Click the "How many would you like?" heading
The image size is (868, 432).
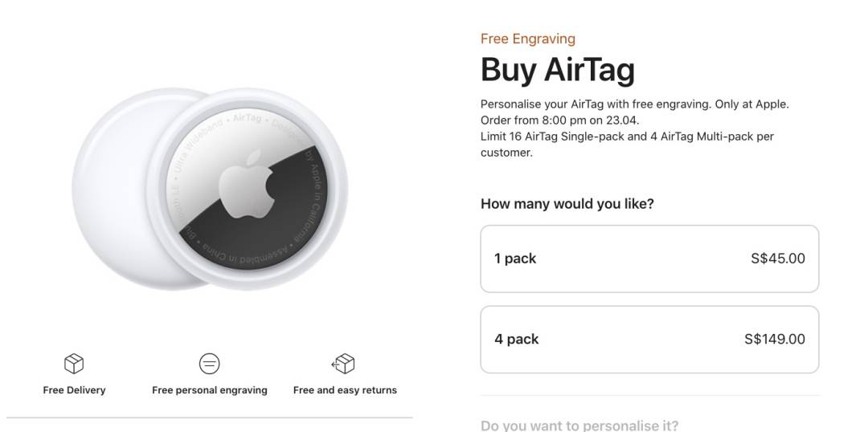tap(567, 204)
